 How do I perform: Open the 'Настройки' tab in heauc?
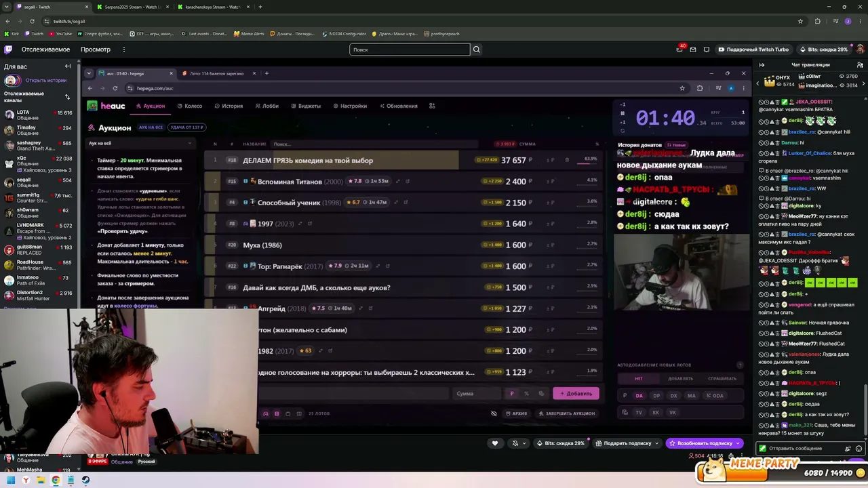349,106
